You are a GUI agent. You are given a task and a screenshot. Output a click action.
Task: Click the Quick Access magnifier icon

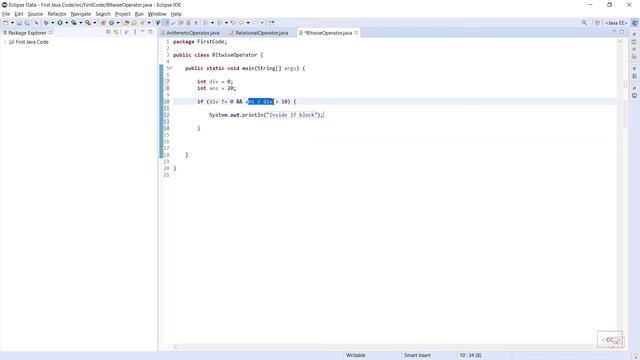[x=584, y=23]
